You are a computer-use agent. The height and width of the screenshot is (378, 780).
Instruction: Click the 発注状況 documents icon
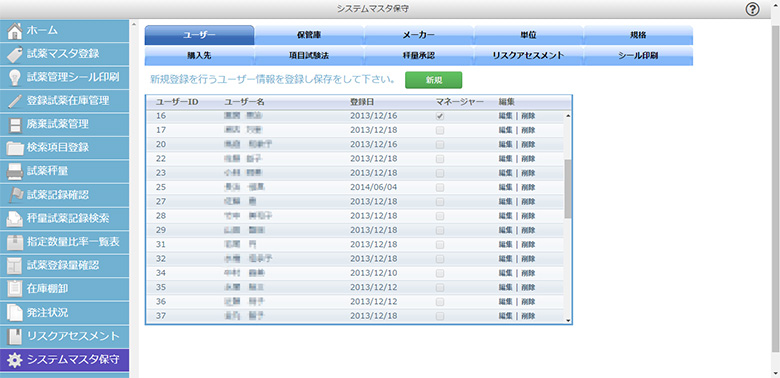pyautogui.click(x=15, y=313)
